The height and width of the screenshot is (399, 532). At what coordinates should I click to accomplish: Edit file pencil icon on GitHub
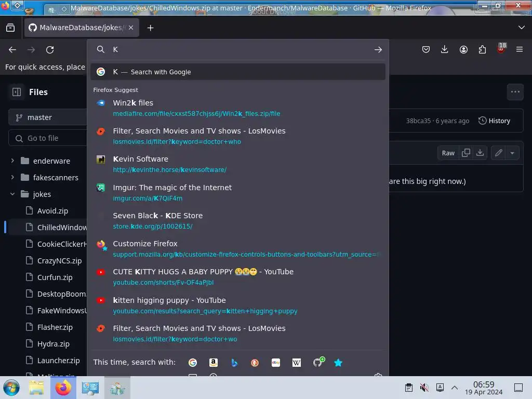[498, 153]
